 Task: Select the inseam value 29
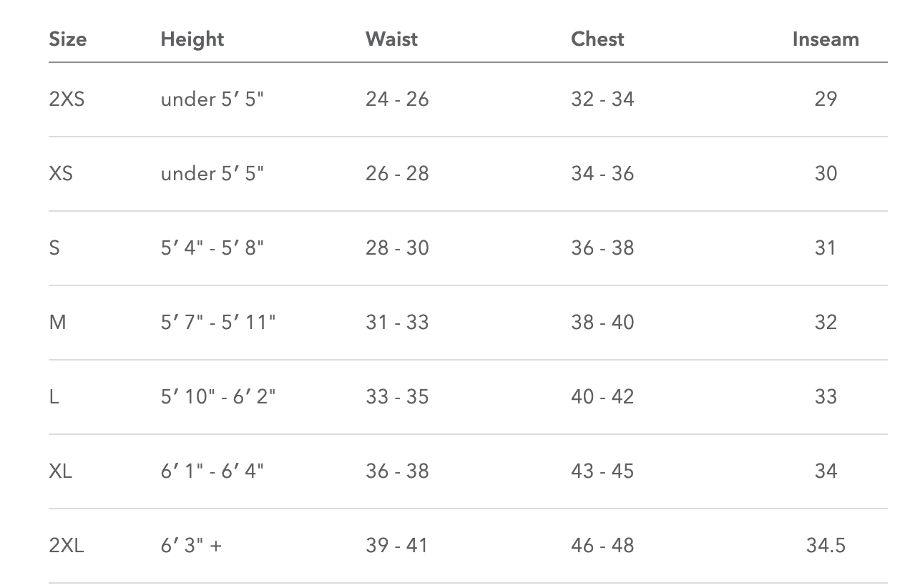coord(826,99)
